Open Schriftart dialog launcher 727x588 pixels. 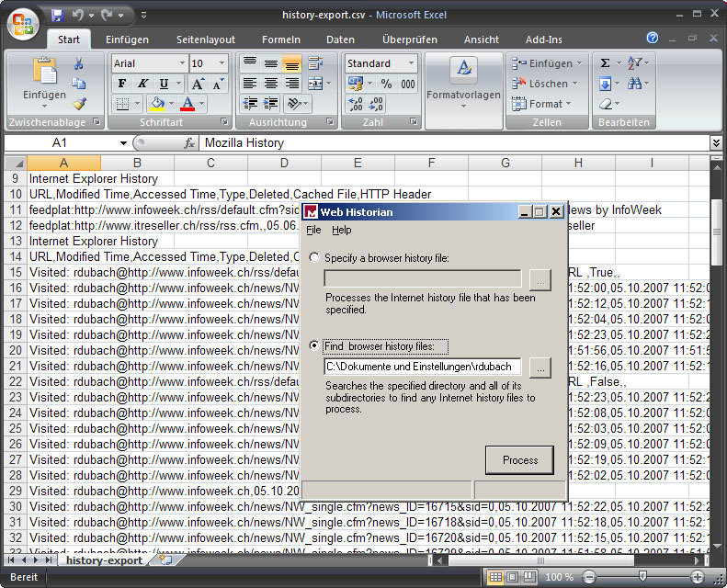224,122
